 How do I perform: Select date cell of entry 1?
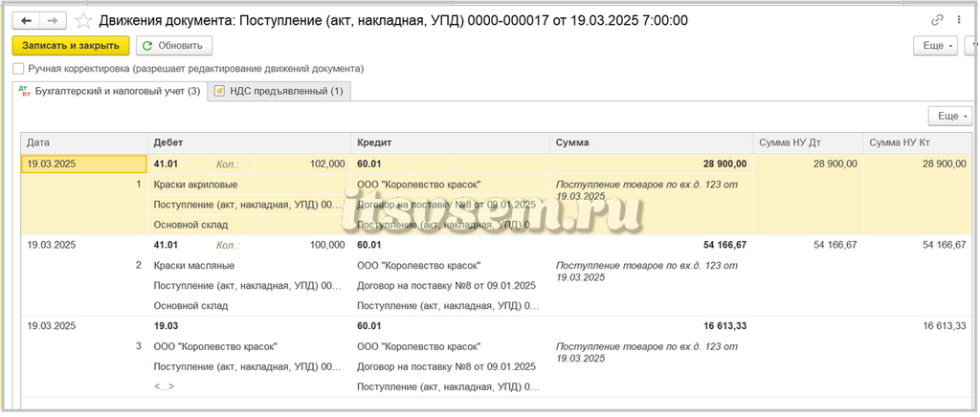tap(84, 165)
